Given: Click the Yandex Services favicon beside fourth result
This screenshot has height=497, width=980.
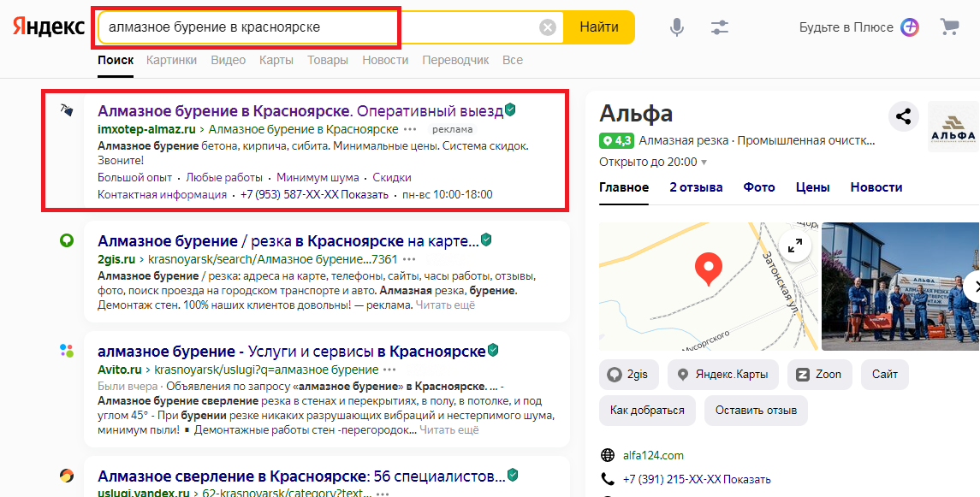Looking at the screenshot, I should tap(66, 476).
